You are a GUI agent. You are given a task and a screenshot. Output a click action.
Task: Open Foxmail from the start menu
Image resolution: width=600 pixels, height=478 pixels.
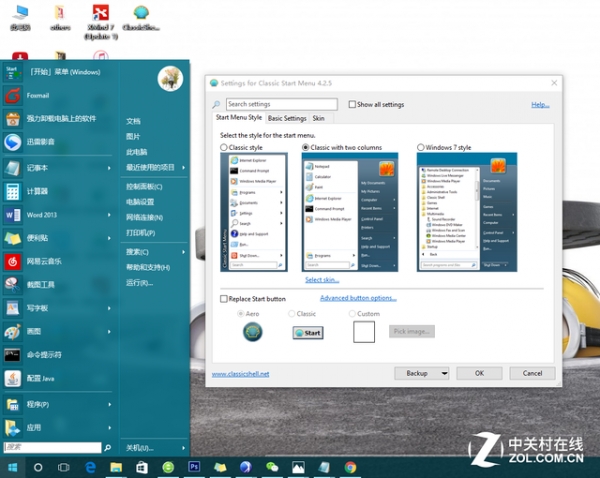click(40, 97)
